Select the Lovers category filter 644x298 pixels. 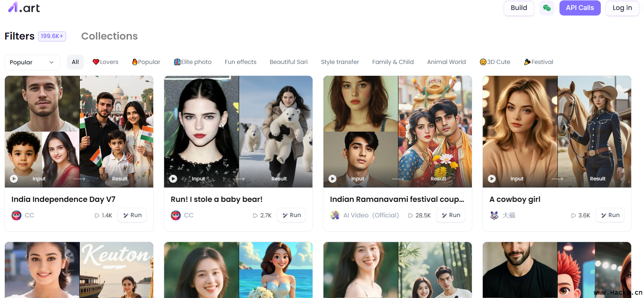click(106, 62)
